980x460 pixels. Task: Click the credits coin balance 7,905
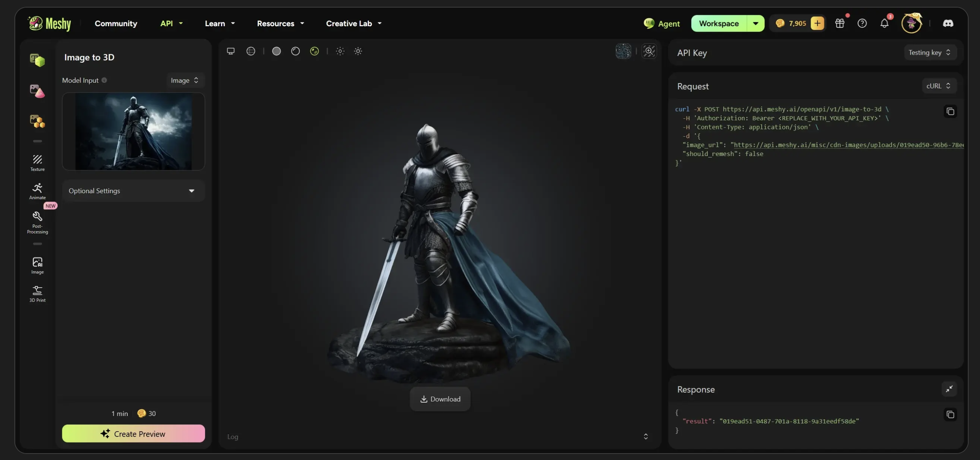tap(790, 24)
